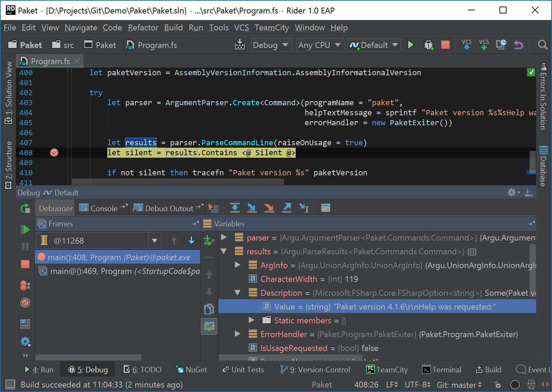Open the Default run configuration dropdown
This screenshot has width=552, height=392.
coord(374,45)
